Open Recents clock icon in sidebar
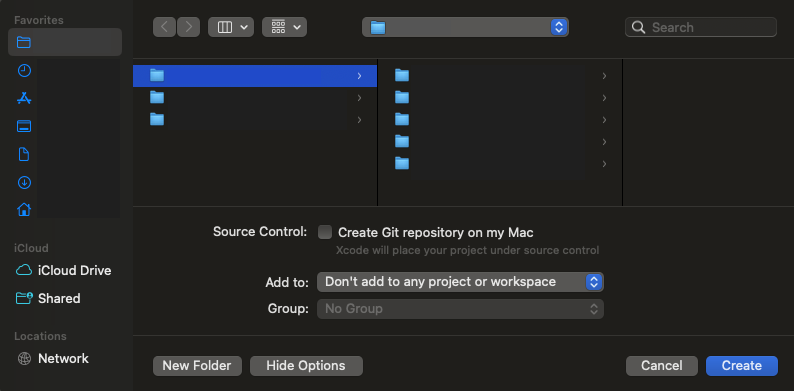Viewport: 794px width, 391px height. (24, 70)
